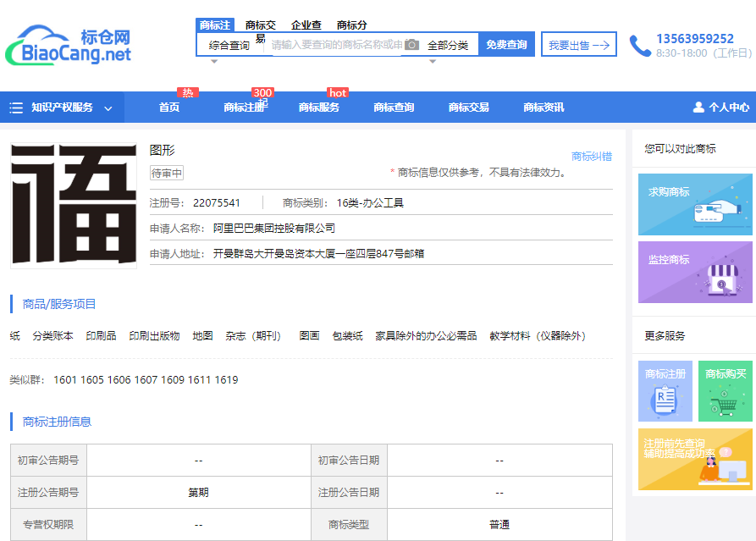Click applicant name 阿里巴巴集团控股有限公司
Screen dimensions: 756x541
coord(273,228)
